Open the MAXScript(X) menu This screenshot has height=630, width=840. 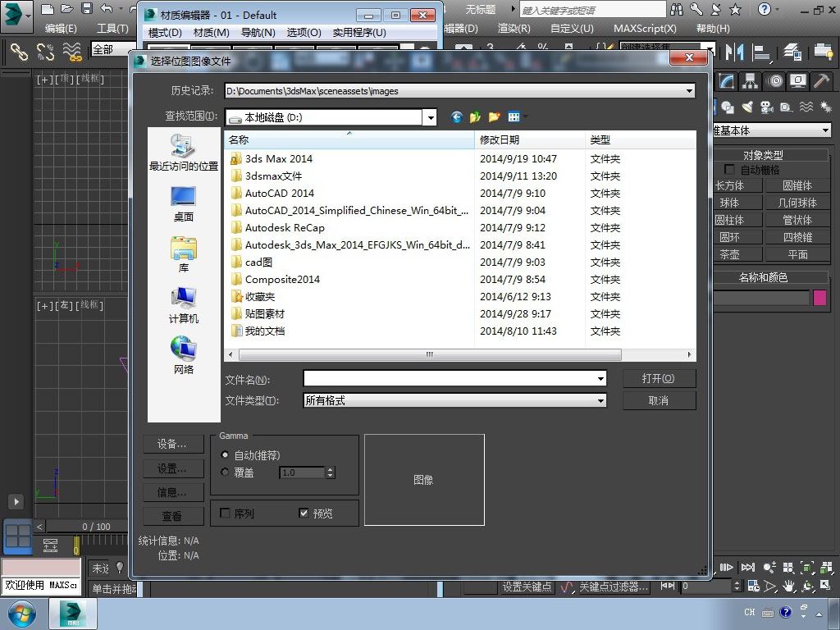click(645, 29)
